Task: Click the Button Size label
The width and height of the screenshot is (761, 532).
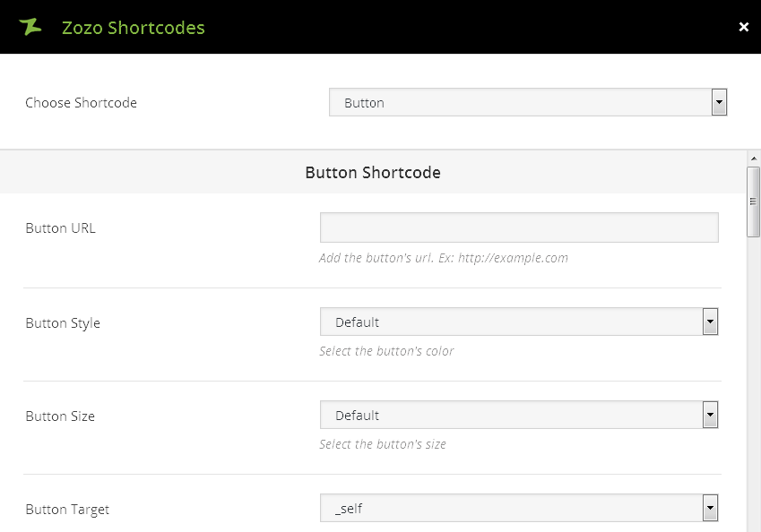Action: click(60, 416)
